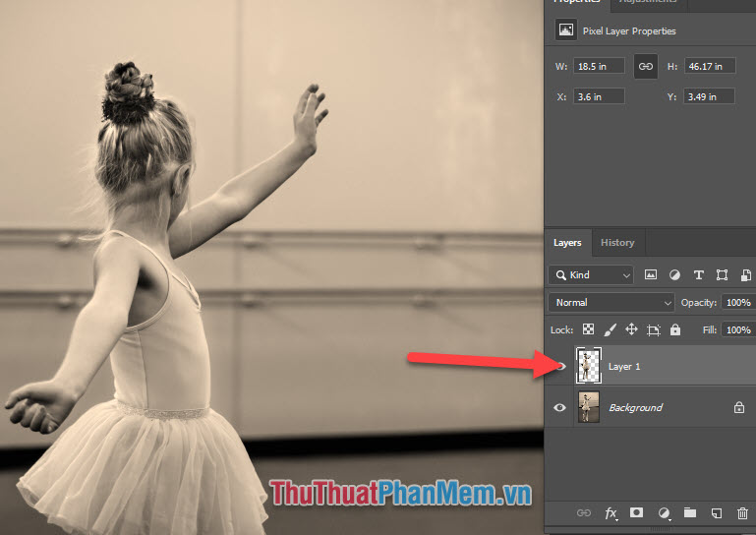Lock artboard nesting icon
The image size is (756, 535).
pyautogui.click(x=654, y=330)
